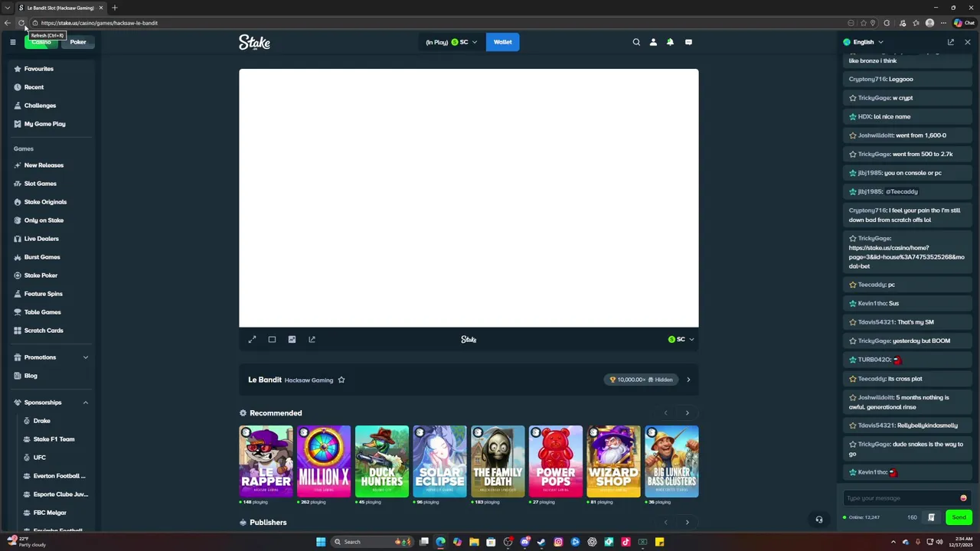Viewport: 980px width, 551px height.
Task: Enable theatre mode below the game
Action: click(x=272, y=339)
